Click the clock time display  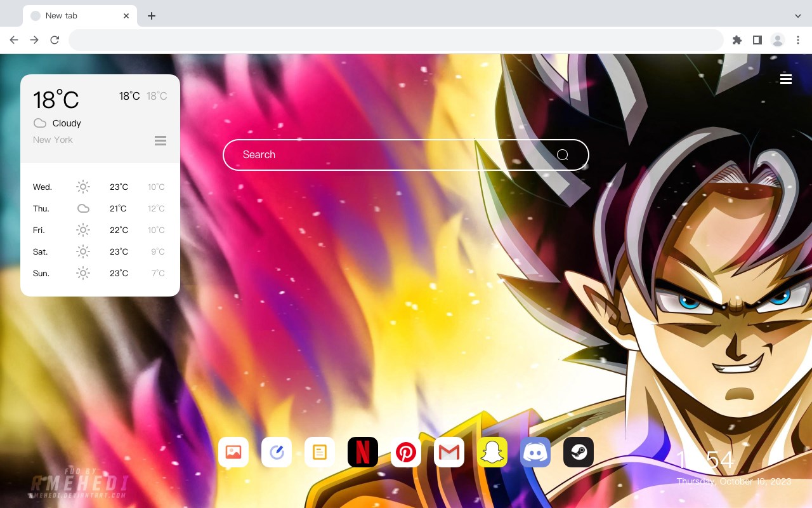705,460
